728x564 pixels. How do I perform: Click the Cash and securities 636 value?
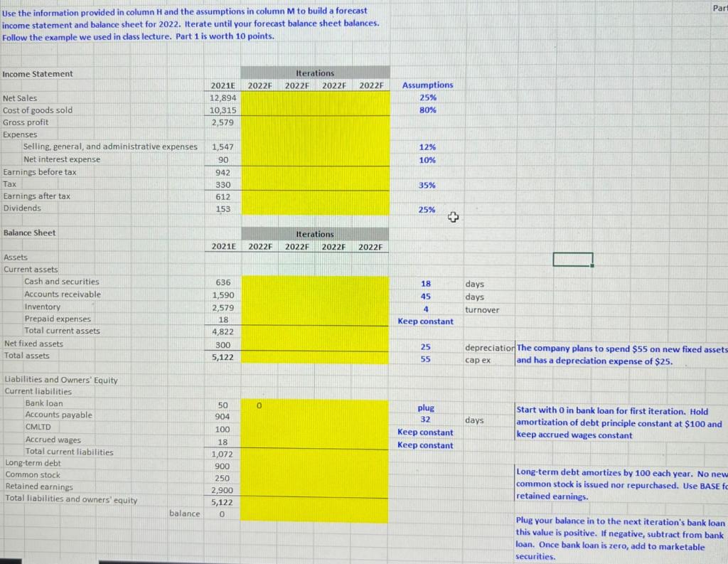point(223,282)
